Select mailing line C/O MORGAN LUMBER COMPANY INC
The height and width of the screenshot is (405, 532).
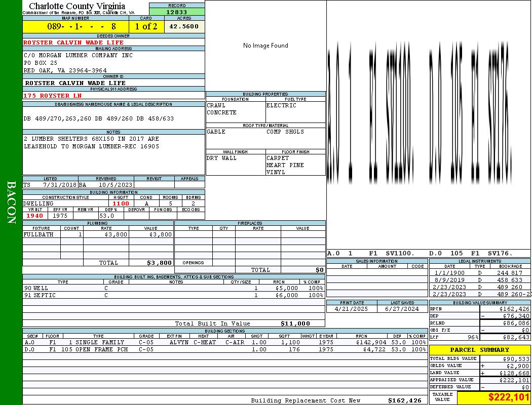(78, 55)
